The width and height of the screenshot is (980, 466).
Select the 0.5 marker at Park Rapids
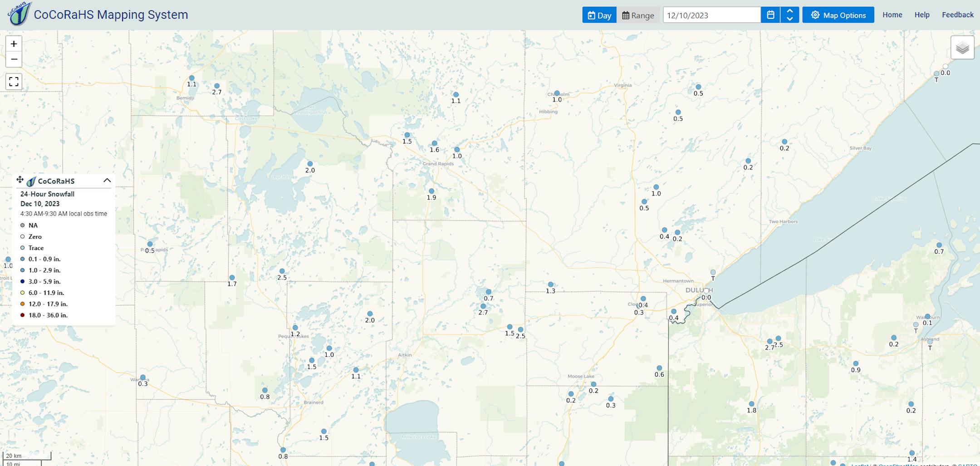pyautogui.click(x=150, y=244)
